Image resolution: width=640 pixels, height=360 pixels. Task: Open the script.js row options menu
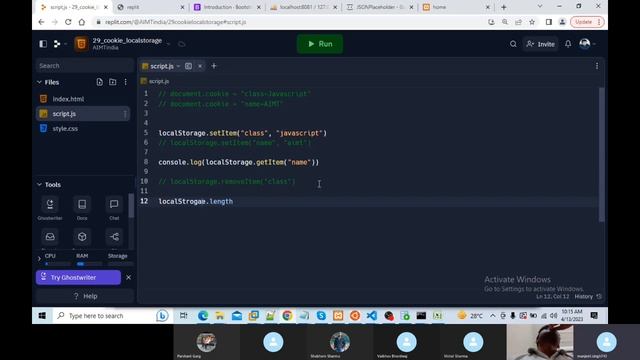tap(125, 114)
